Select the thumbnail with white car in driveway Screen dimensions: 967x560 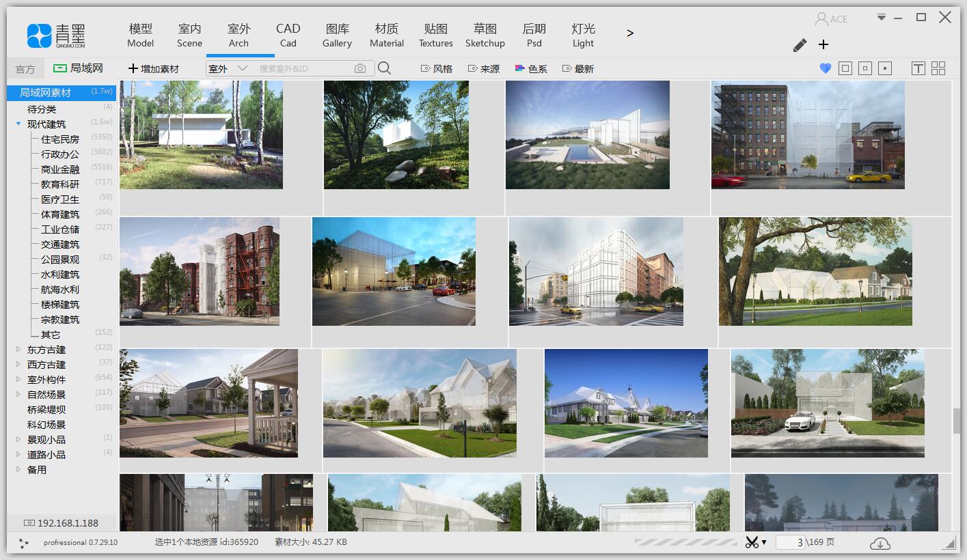(828, 403)
